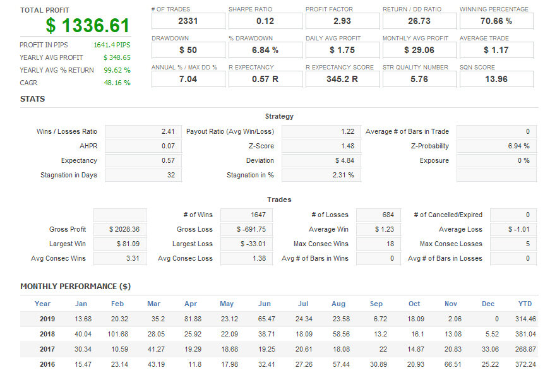Select the Return / DD ratio value 26.73
This screenshot has width=550, height=392.
[x=419, y=21]
